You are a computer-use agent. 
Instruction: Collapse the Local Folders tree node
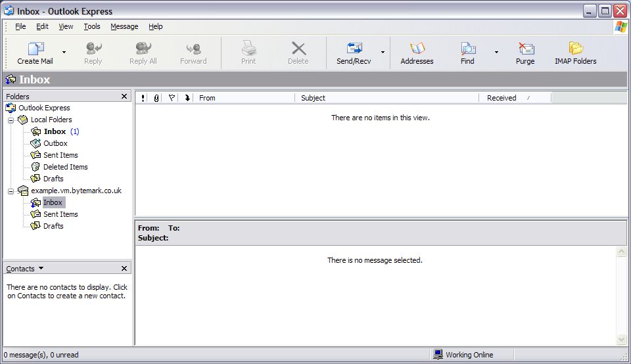click(x=11, y=120)
